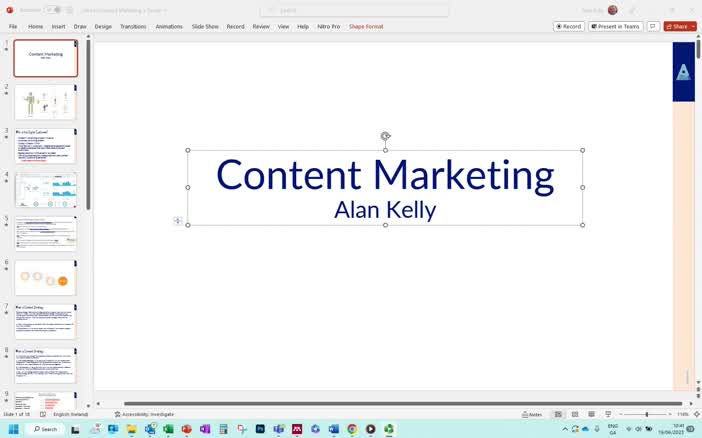Open the Design ribbon tab

(103, 26)
